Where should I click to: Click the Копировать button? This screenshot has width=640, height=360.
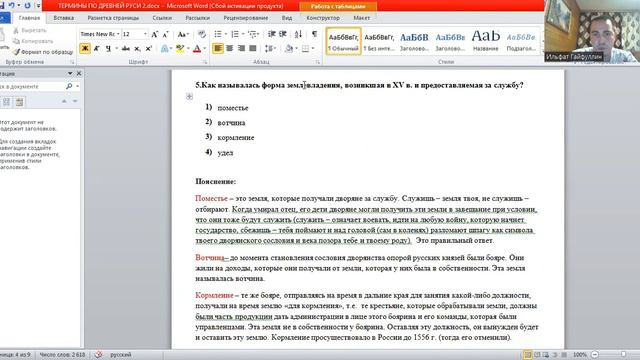pyautogui.click(x=33, y=41)
